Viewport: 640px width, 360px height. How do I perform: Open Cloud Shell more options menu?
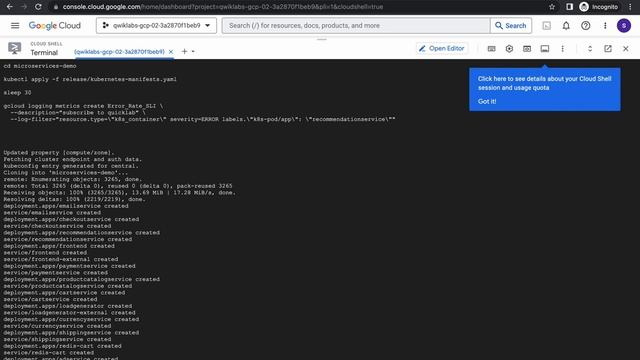point(562,49)
